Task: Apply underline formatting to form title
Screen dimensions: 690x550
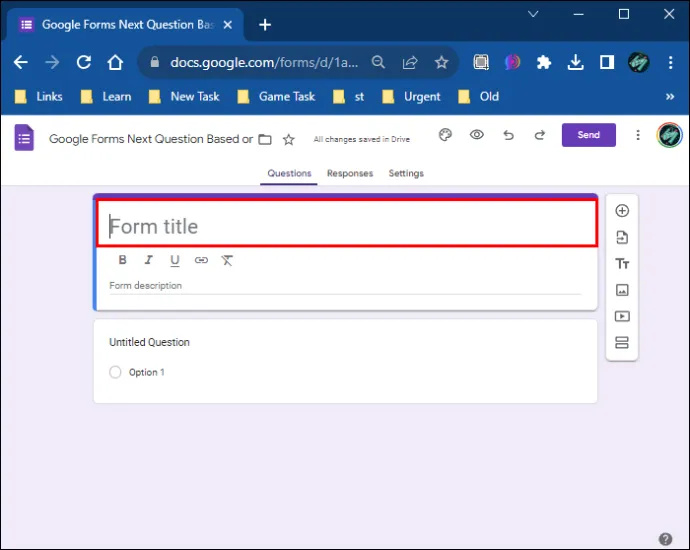Action: point(175,260)
